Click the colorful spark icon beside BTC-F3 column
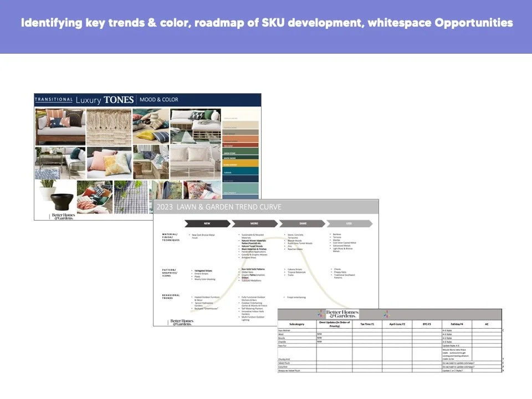The width and height of the screenshot is (532, 399). pyautogui.click(x=386, y=314)
